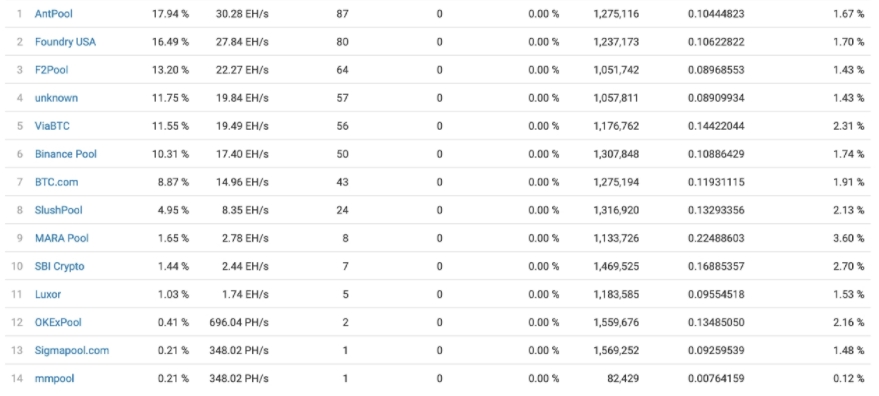Click AntPool's 30.28 EH/s hashrate cell
879x396 pixels.
(242, 14)
